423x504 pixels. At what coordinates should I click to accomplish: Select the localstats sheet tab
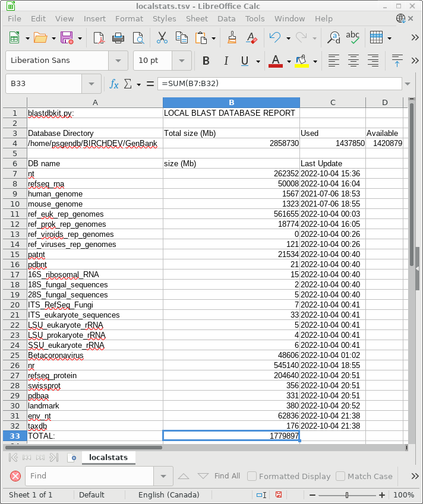click(108, 457)
